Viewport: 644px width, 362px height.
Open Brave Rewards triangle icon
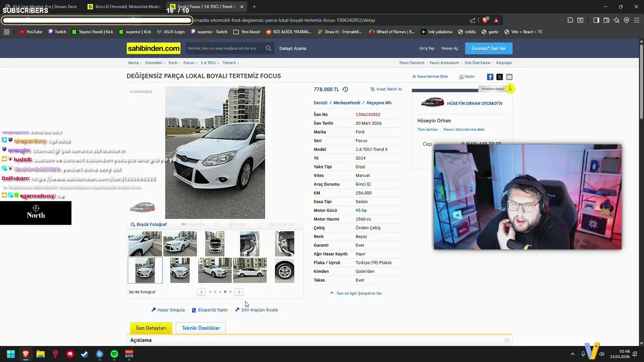click(x=496, y=20)
